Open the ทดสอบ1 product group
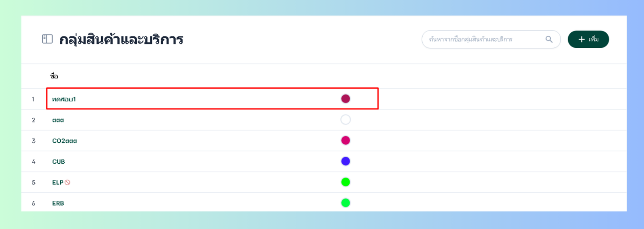The height and width of the screenshot is (229, 644). 64,99
